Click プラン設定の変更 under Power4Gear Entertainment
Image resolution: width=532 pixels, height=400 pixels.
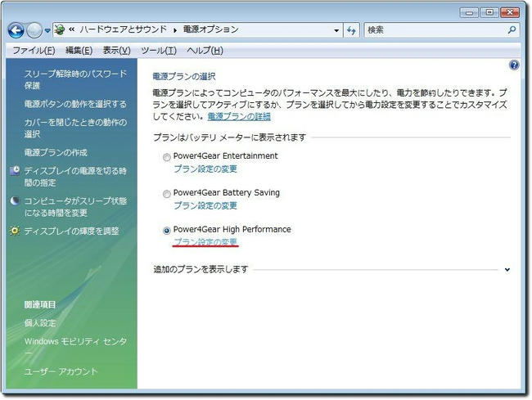pos(205,169)
